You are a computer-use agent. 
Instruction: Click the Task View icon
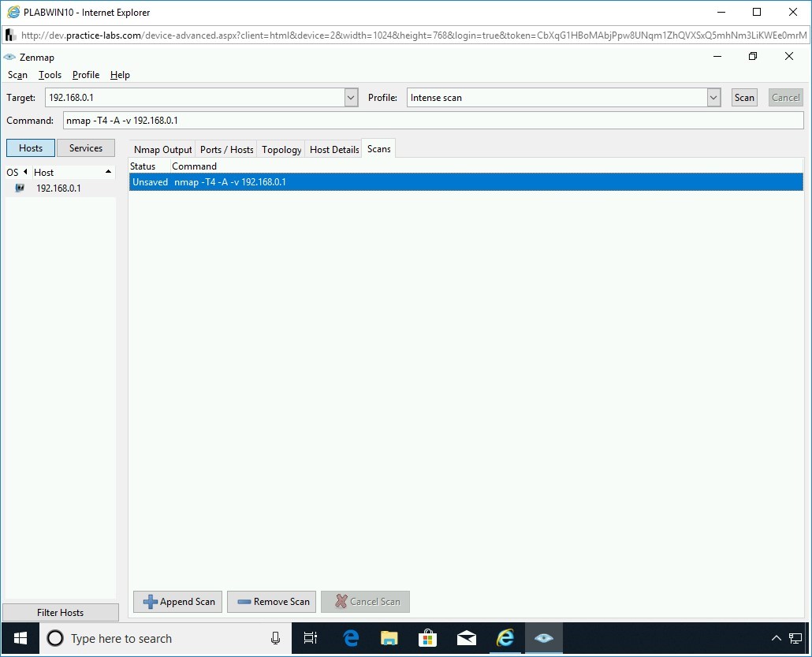click(311, 638)
